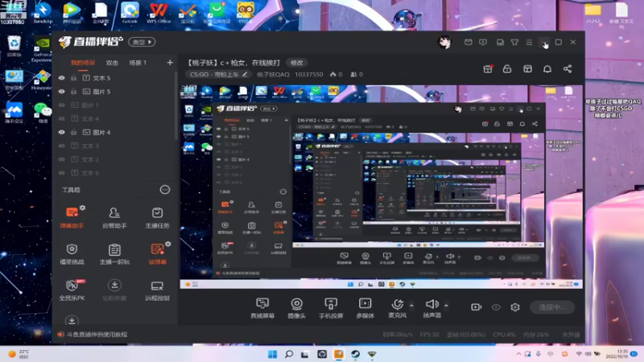This screenshot has height=362, width=644.
Task: Show the hidden 文本 3 layer
Action: point(62,146)
